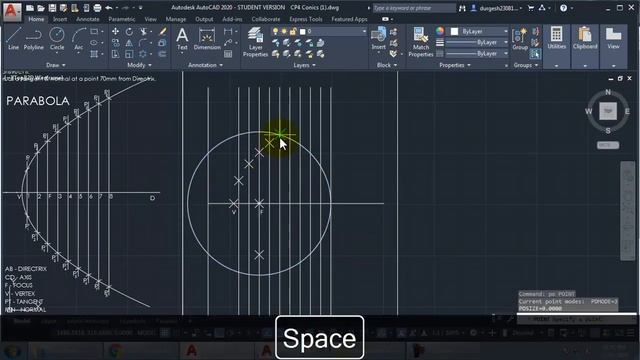Click the Group button in Groups panel
The width and height of the screenshot is (640, 360).
[520, 39]
